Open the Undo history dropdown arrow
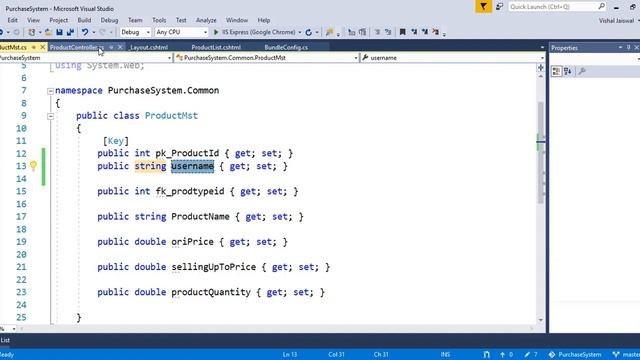Viewport: 640px width, 360px height. click(93, 32)
